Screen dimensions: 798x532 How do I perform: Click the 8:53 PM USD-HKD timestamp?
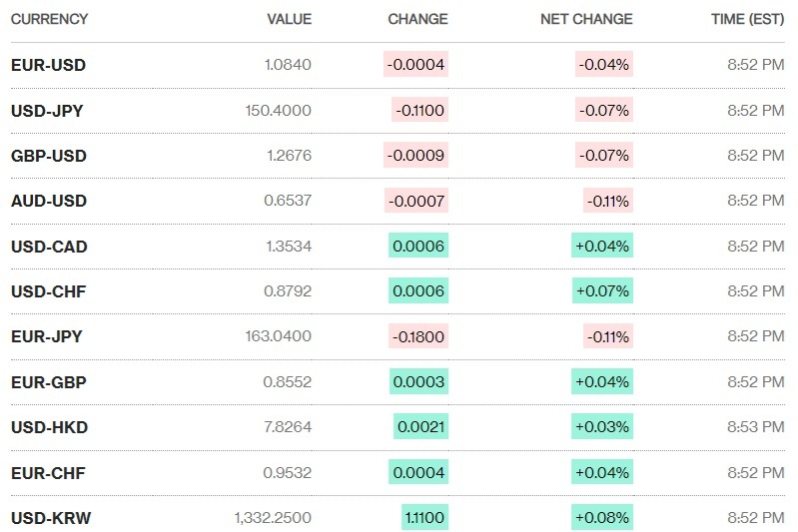pyautogui.click(x=756, y=427)
